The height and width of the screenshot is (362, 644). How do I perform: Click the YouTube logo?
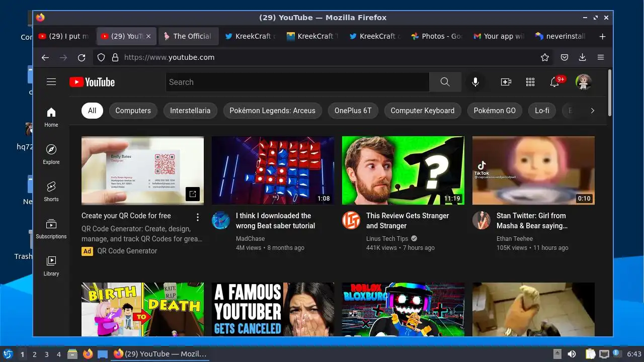[x=92, y=82]
